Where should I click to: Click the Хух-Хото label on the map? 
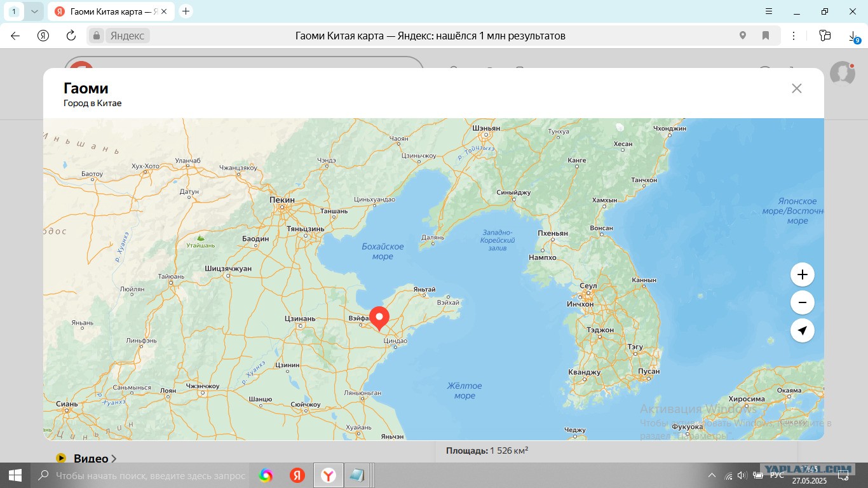tap(146, 166)
